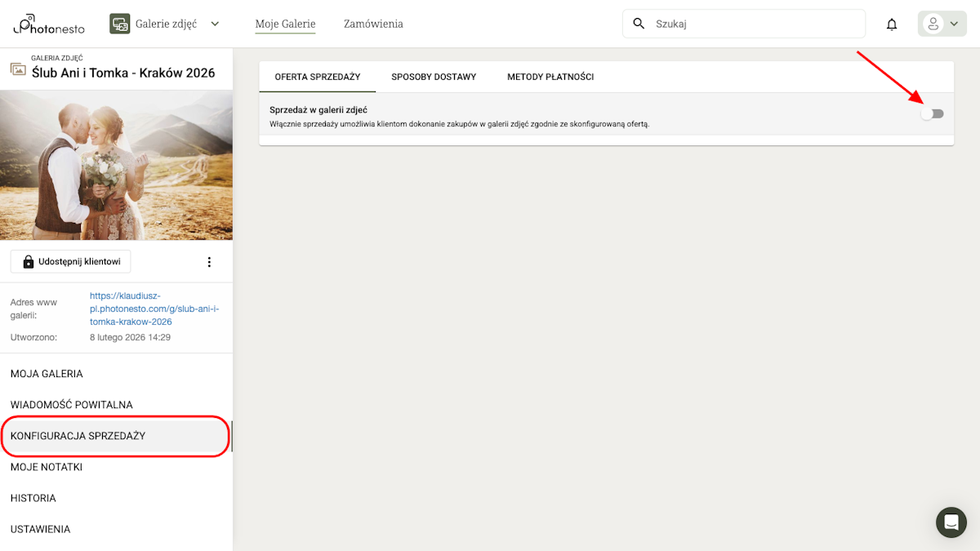Click the search magnifier icon
The image size is (980, 551).
click(x=638, y=24)
